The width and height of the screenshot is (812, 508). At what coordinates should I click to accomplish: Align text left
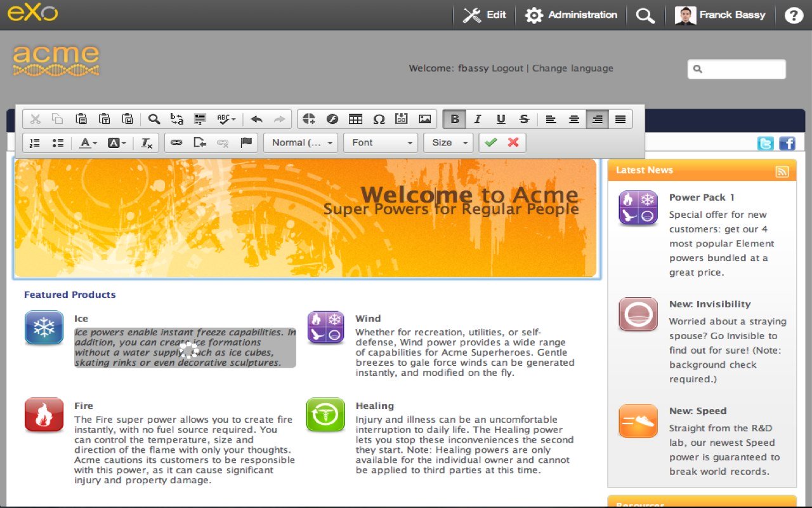coord(551,119)
